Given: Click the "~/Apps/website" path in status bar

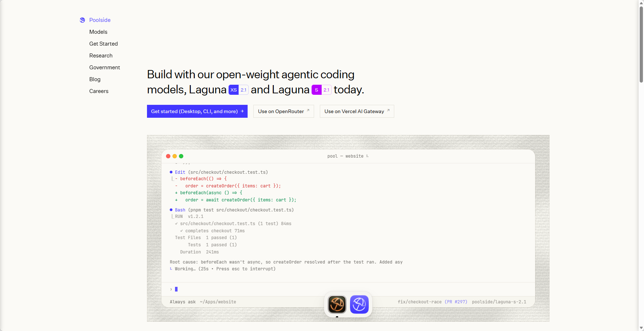Looking at the screenshot, I should [x=218, y=302].
